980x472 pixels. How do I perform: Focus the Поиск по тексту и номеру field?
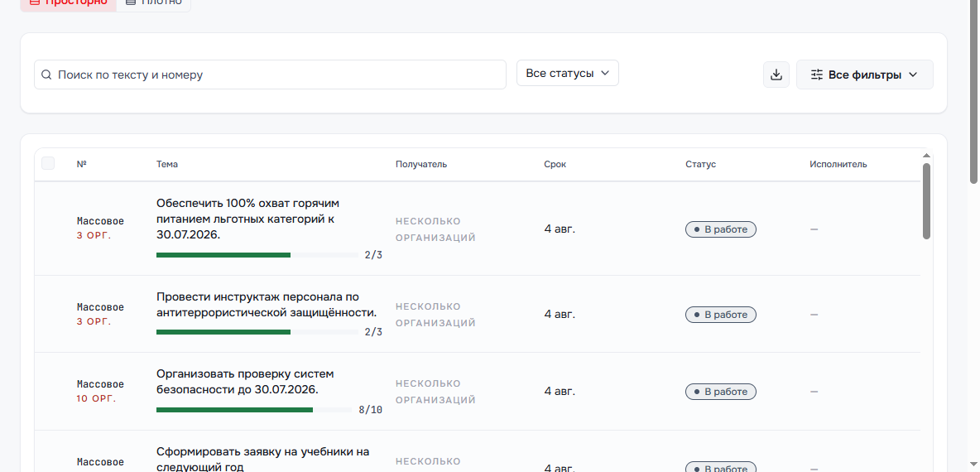(x=270, y=75)
